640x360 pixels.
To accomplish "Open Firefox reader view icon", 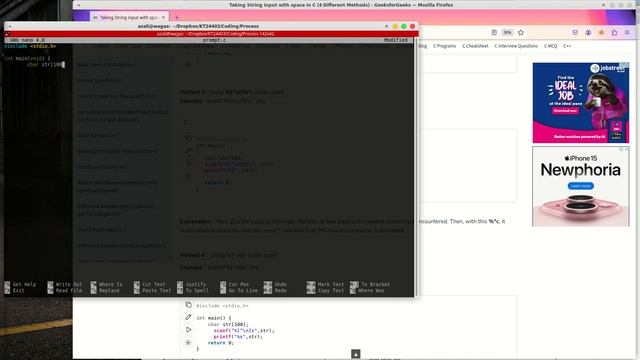I will (x=494, y=32).
